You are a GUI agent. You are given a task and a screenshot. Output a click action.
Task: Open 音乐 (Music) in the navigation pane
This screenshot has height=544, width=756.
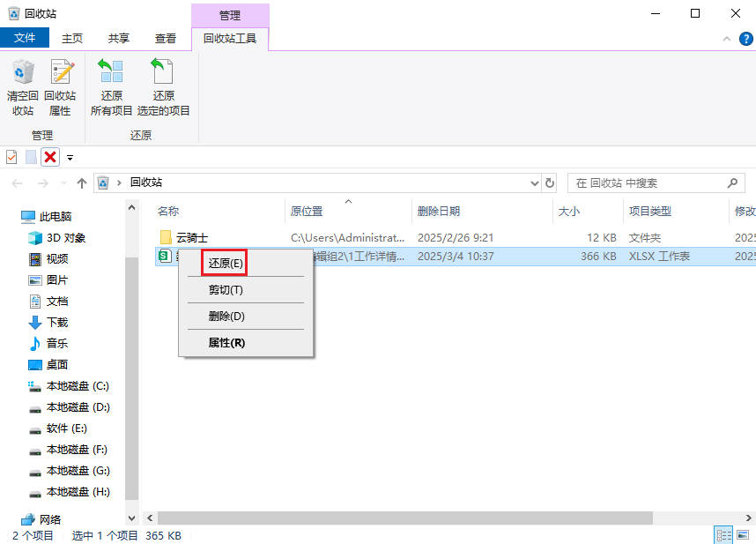click(48, 343)
